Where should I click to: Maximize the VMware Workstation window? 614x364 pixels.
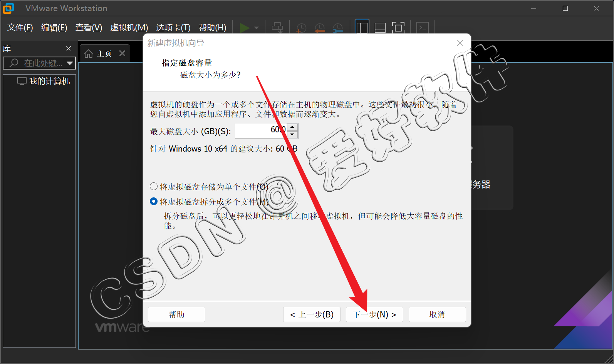point(565,8)
